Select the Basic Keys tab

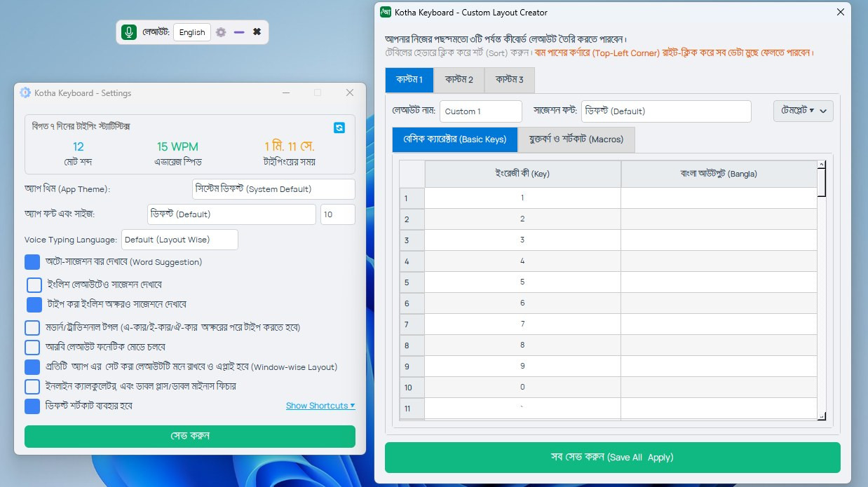coord(455,139)
